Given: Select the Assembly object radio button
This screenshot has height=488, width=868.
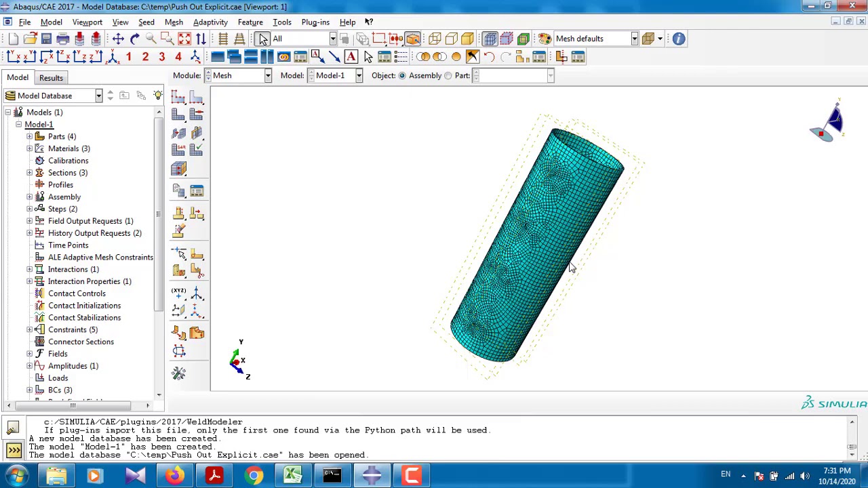Looking at the screenshot, I should (402, 76).
